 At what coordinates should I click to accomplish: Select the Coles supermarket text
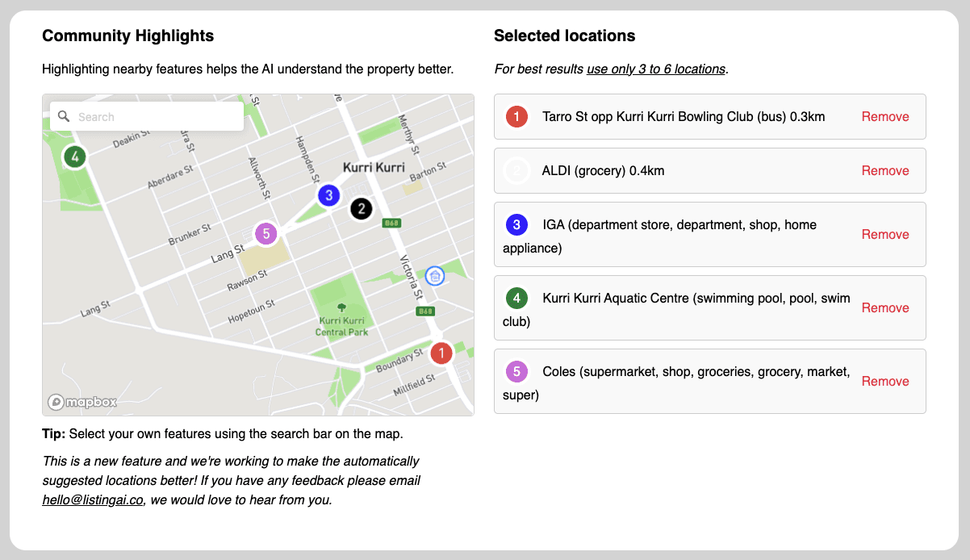click(x=676, y=382)
